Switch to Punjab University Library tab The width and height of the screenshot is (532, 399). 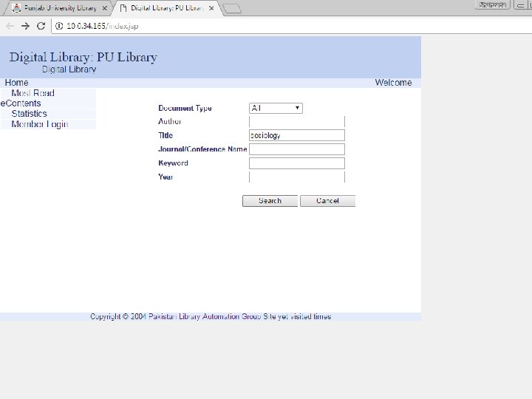[x=60, y=8]
